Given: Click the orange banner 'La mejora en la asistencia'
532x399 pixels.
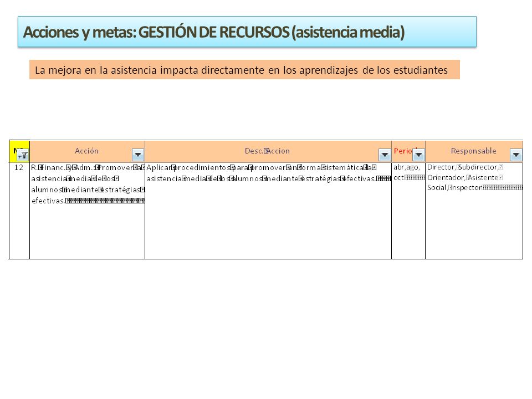Looking at the screenshot, I should [x=244, y=70].
